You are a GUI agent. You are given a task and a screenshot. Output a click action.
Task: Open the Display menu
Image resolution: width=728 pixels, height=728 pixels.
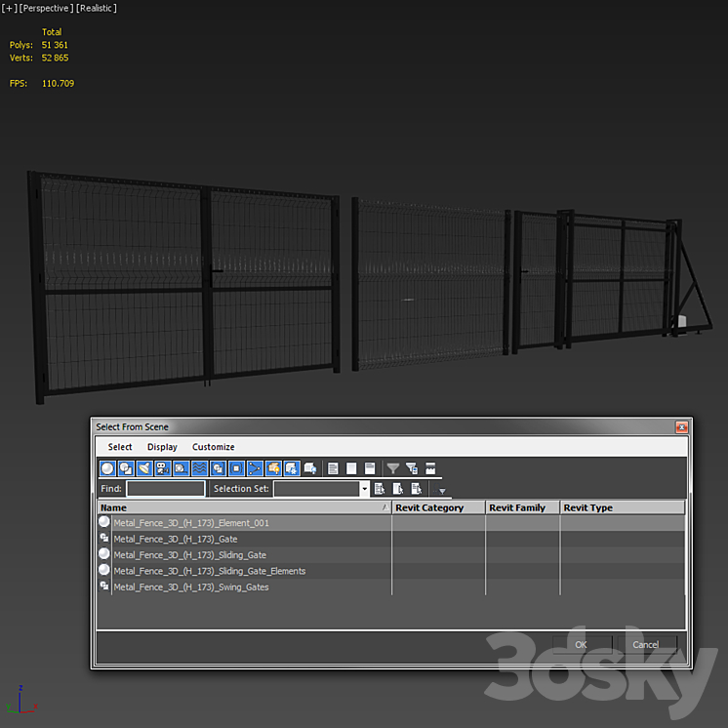pyautogui.click(x=162, y=447)
